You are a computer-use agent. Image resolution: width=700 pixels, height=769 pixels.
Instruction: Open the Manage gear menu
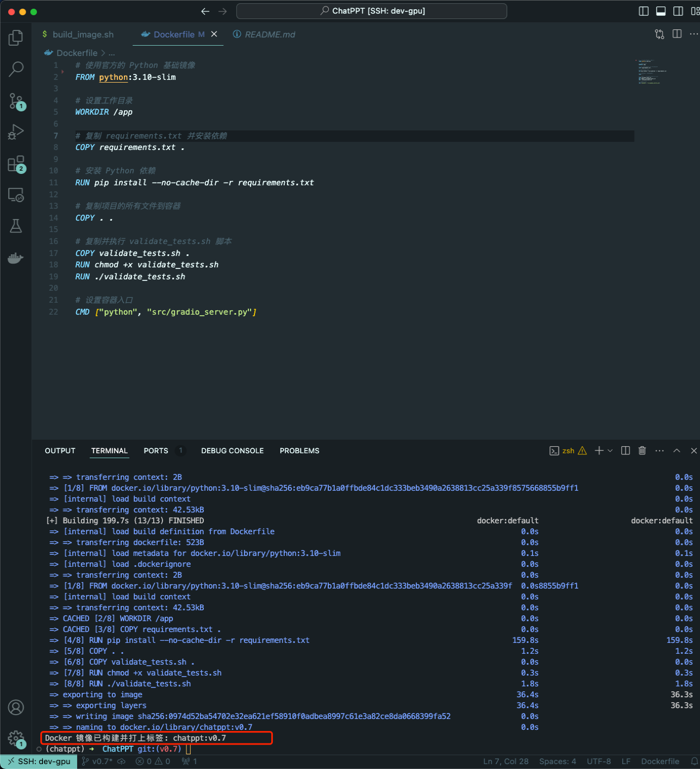click(17, 739)
